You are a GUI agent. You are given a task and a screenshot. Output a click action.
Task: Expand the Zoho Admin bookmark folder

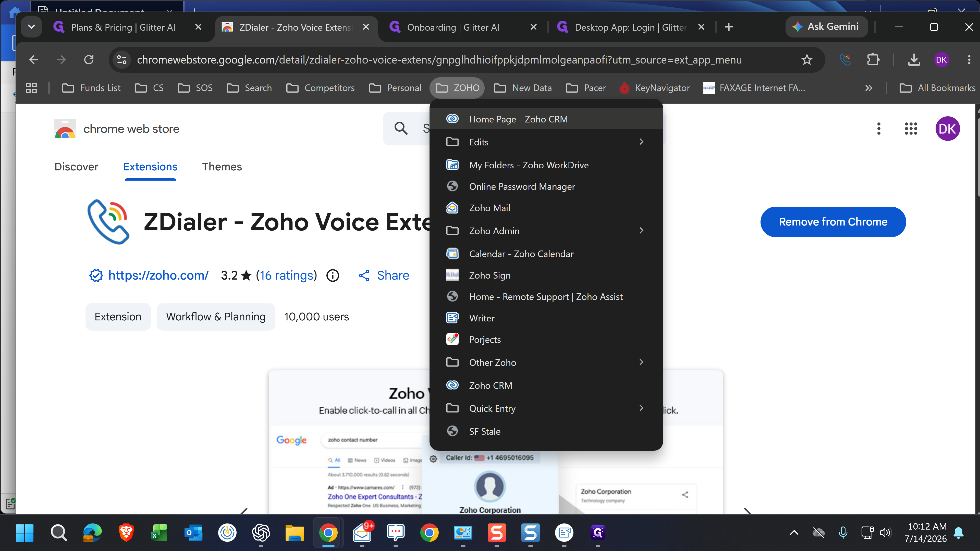point(546,231)
